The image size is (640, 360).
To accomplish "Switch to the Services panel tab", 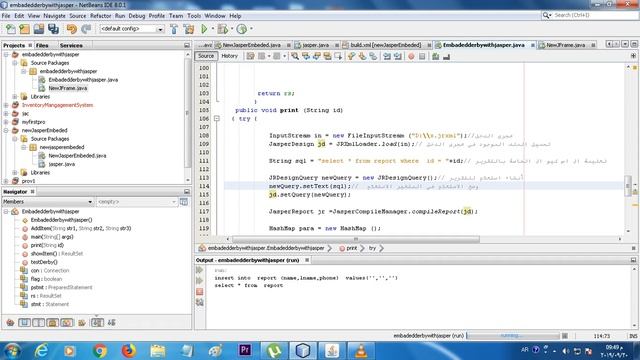I will click(71, 45).
